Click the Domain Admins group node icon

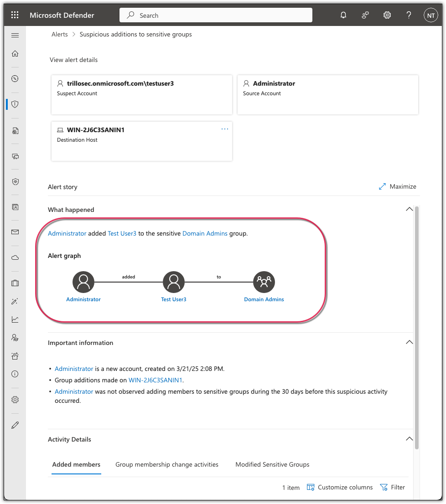pos(264,282)
